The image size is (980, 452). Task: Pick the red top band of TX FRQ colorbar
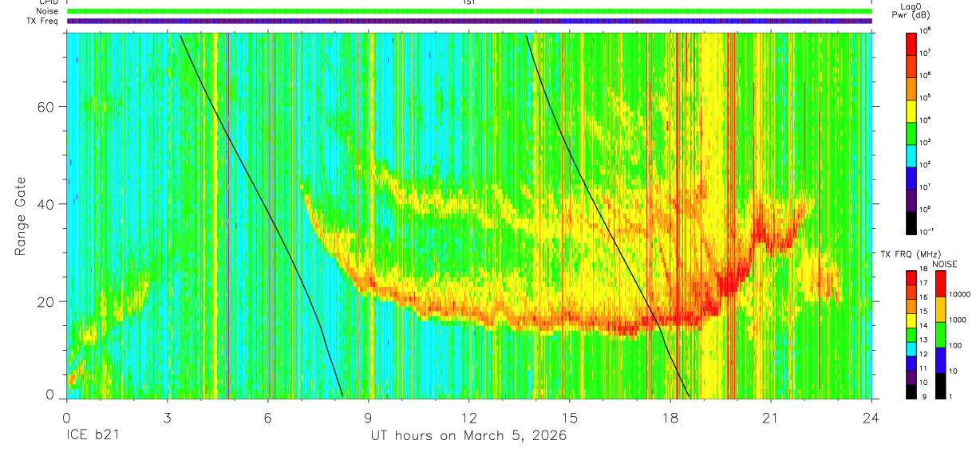click(911, 277)
